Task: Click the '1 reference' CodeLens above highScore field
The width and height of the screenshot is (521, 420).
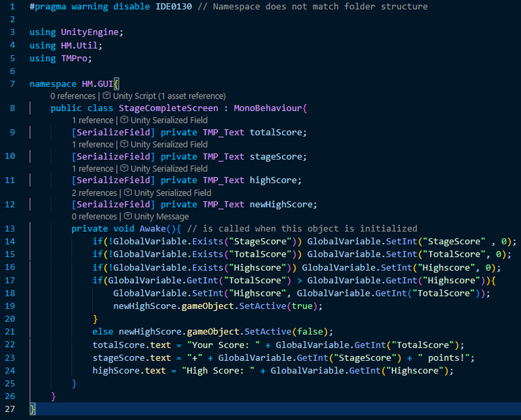Action: click(92, 169)
